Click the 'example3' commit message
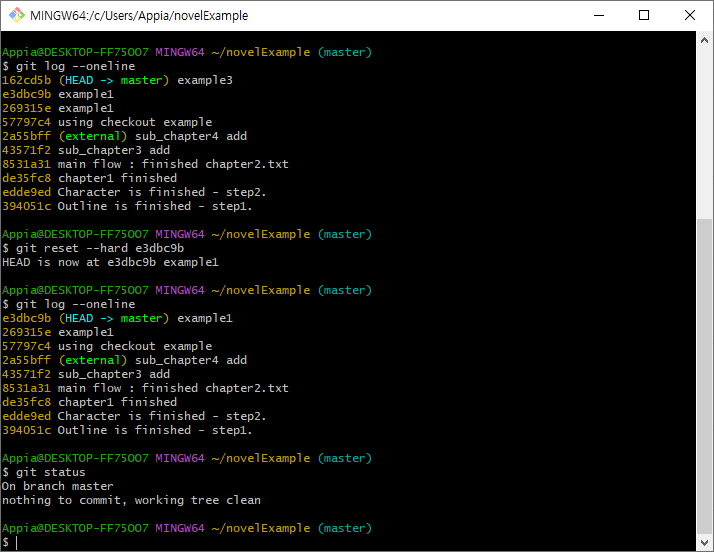 205,80
